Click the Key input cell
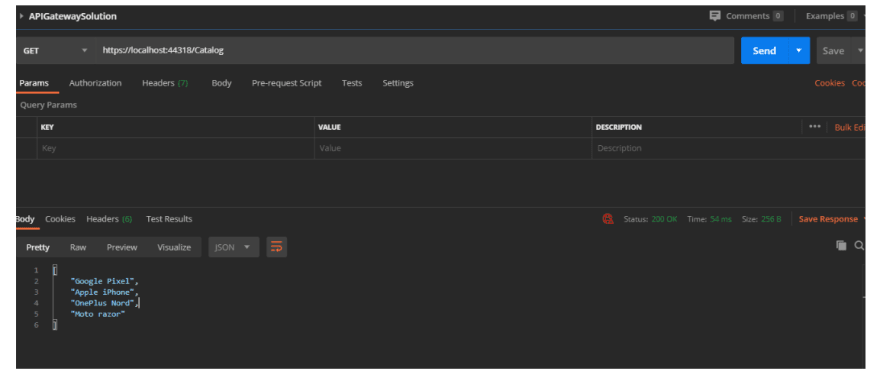Screen dimensions: 880x381 click(x=176, y=148)
